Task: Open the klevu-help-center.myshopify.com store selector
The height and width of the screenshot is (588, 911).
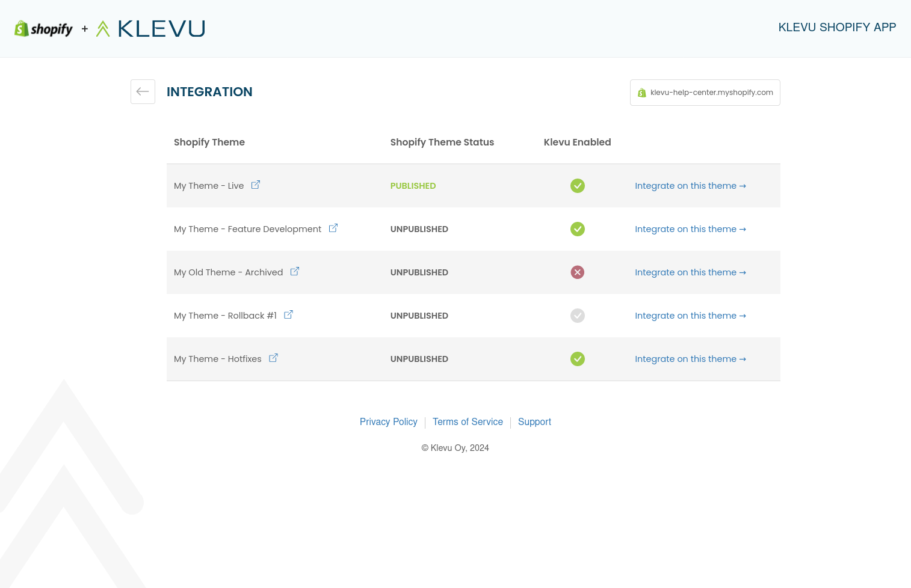Action: 705,93
